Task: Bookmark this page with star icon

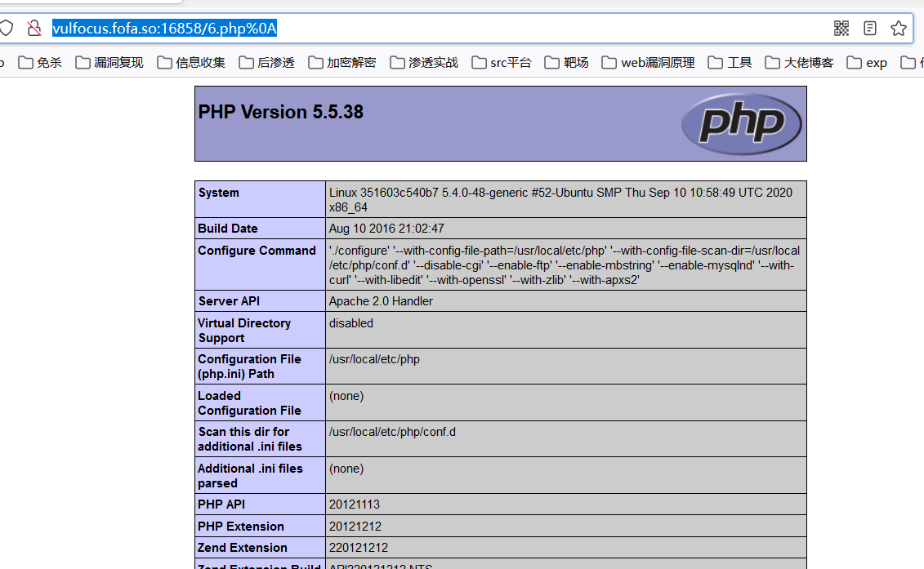Action: 898,29
